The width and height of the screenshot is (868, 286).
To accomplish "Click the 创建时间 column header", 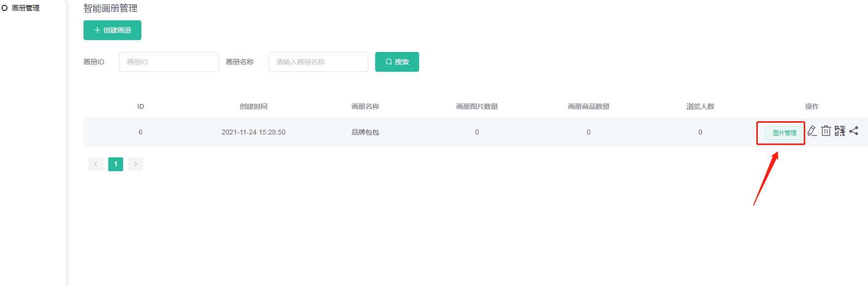I will tap(254, 106).
